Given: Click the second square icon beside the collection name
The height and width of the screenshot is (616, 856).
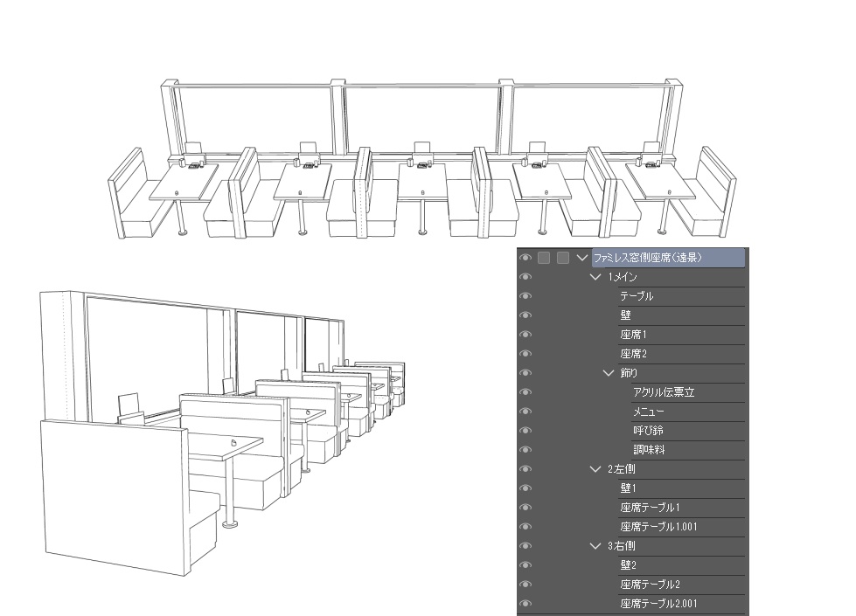Looking at the screenshot, I should (562, 258).
